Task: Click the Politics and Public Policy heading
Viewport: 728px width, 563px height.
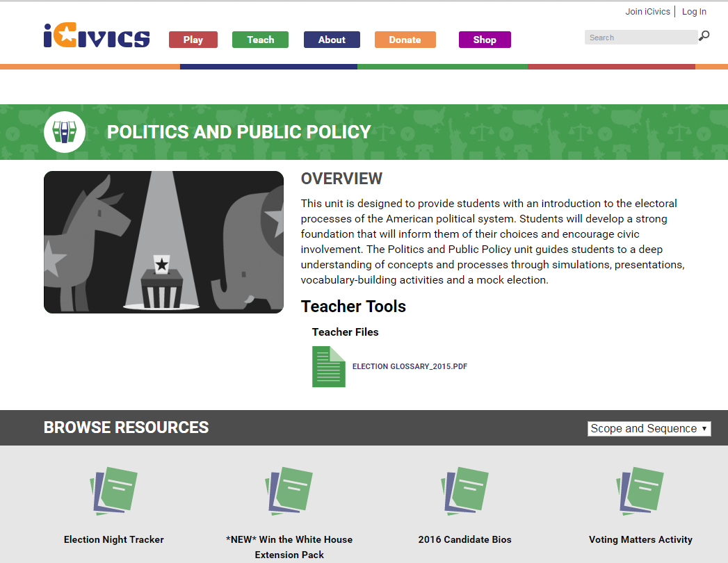Action: 239,132
